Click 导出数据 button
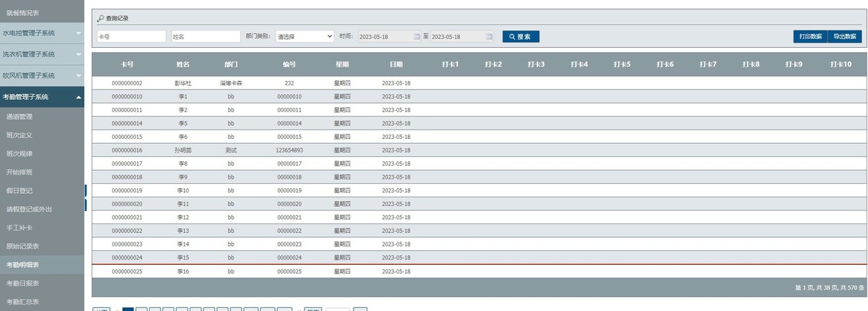Image resolution: width=868 pixels, height=311 pixels. (844, 36)
